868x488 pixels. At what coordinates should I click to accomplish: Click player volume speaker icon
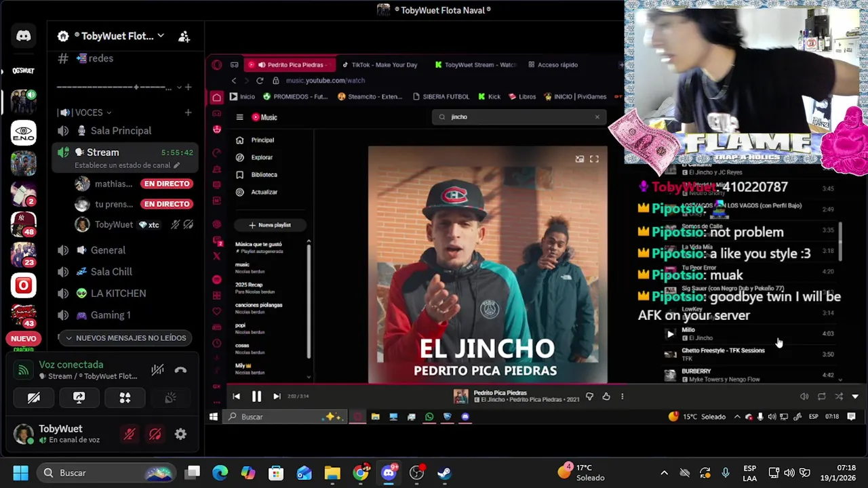point(804,396)
